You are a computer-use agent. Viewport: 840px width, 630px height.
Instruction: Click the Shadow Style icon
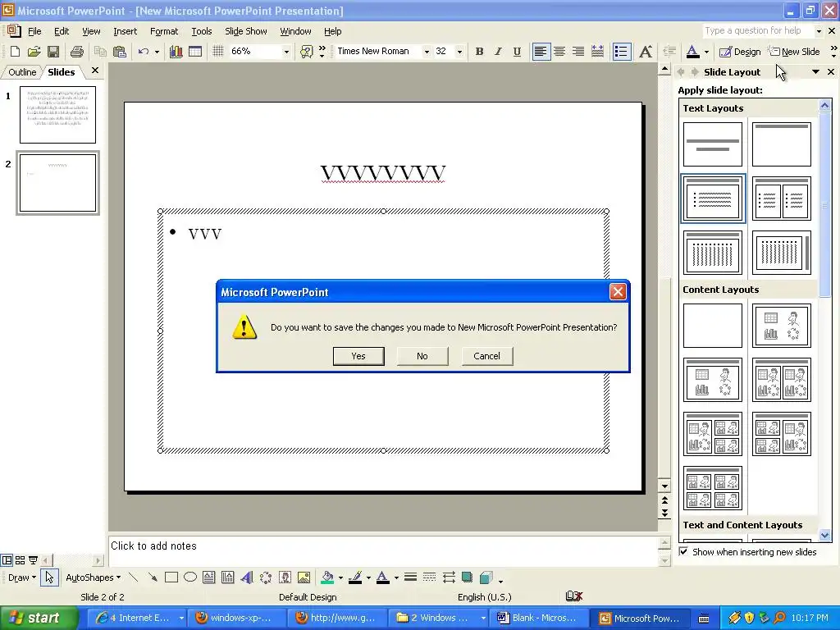point(467,577)
